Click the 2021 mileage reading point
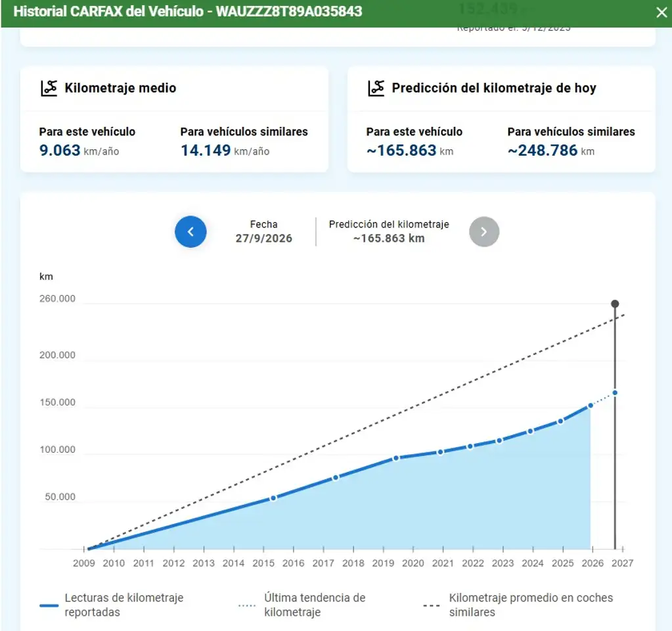Image resolution: width=672 pixels, height=631 pixels. [440, 452]
